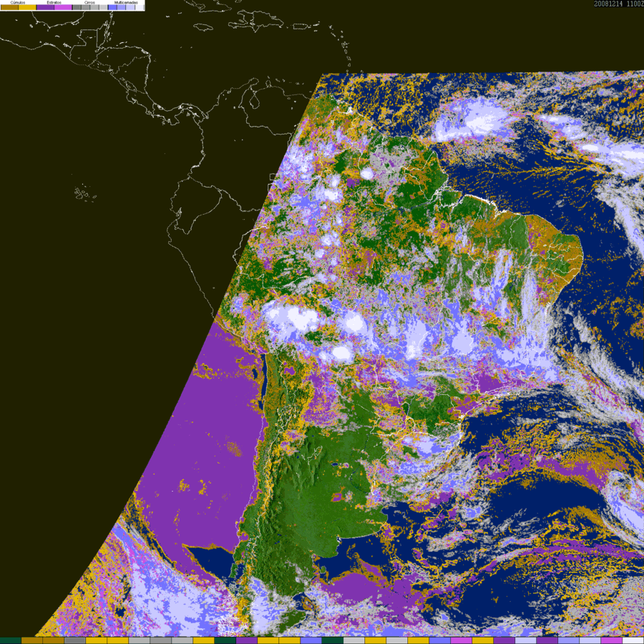Choose the pale lavender Multicamadas swatch

tap(130, 7)
